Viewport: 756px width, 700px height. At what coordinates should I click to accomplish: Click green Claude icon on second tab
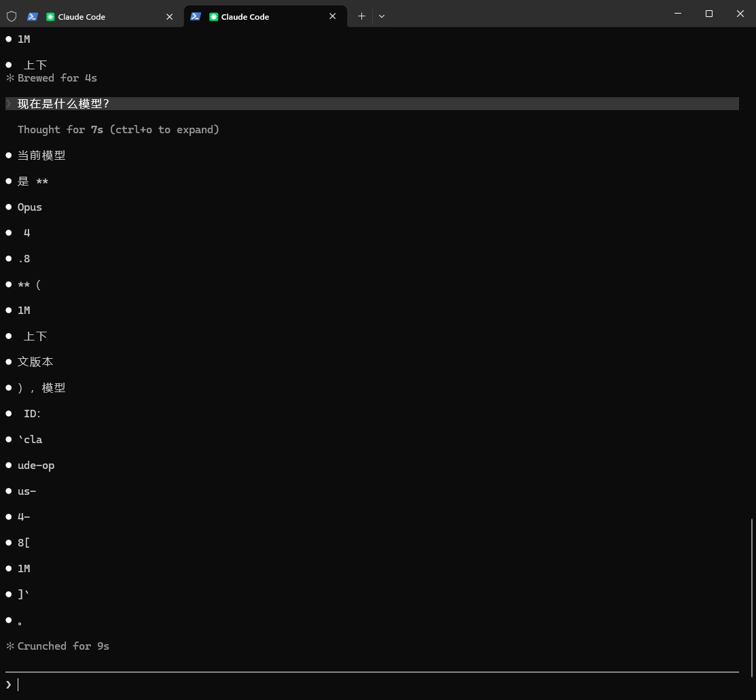[213, 17]
